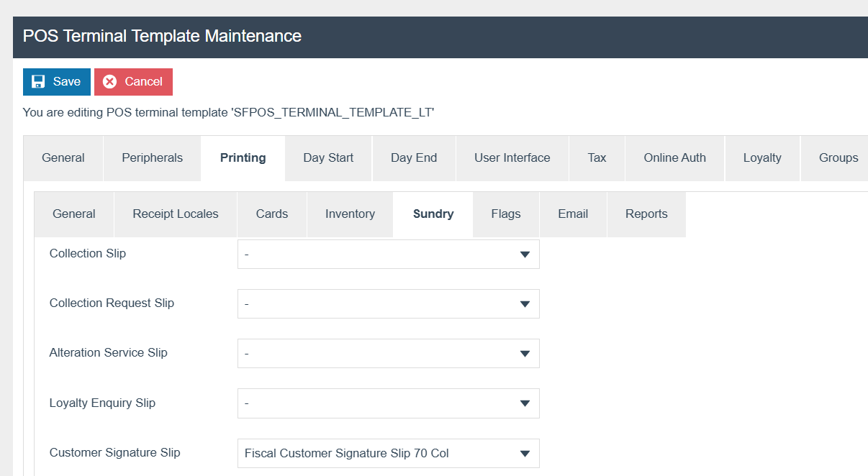Open the Email sub-tab
Viewport: 868px width, 476px height.
click(573, 214)
